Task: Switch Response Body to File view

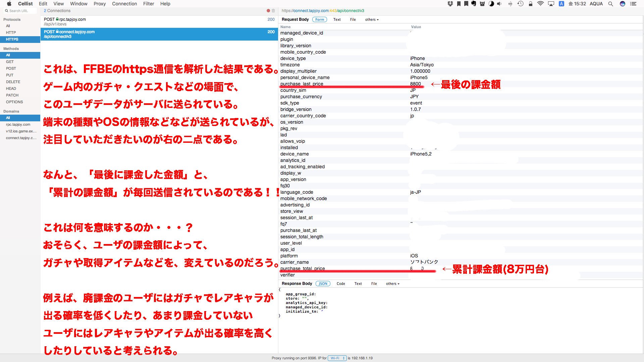Action: [x=374, y=284]
